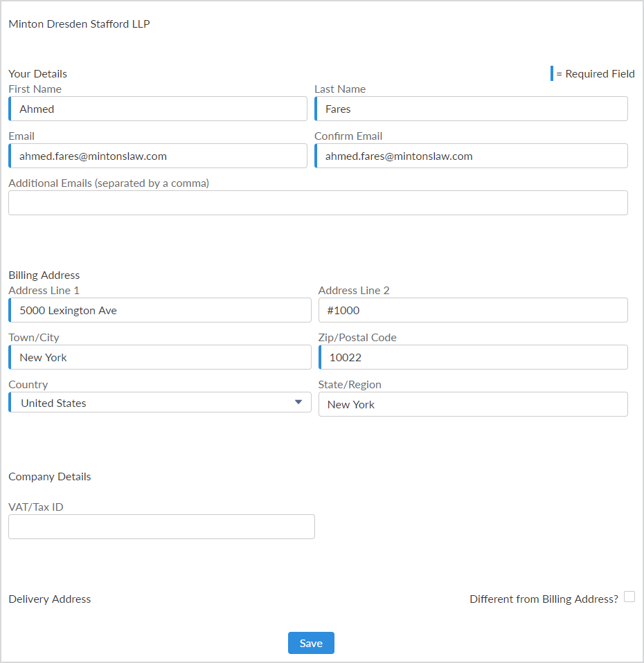644x663 pixels.
Task: Click the Minton Dresden Stafford LLP heading
Action: click(79, 24)
